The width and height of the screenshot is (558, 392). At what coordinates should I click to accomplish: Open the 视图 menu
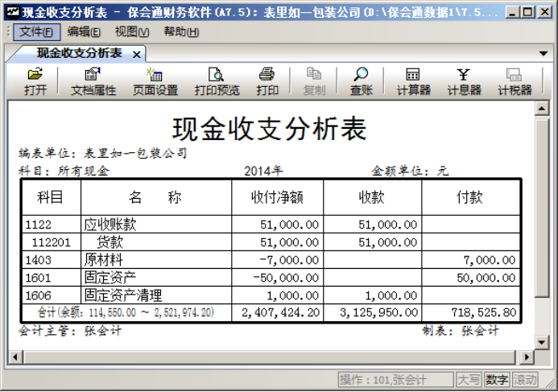(132, 31)
